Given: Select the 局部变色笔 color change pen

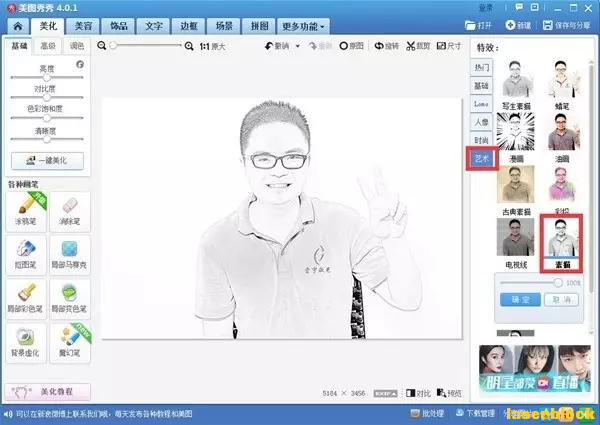Looking at the screenshot, I should (70, 299).
